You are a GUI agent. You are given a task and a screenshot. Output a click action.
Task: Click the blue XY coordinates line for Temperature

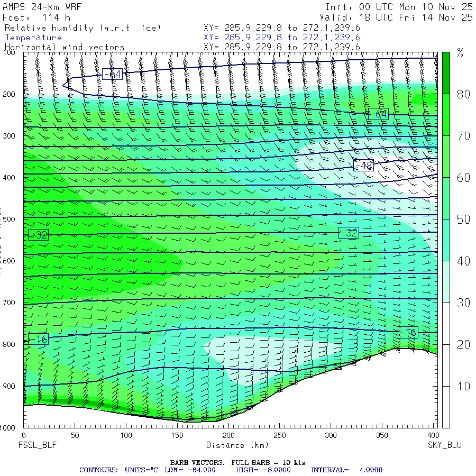282,38
